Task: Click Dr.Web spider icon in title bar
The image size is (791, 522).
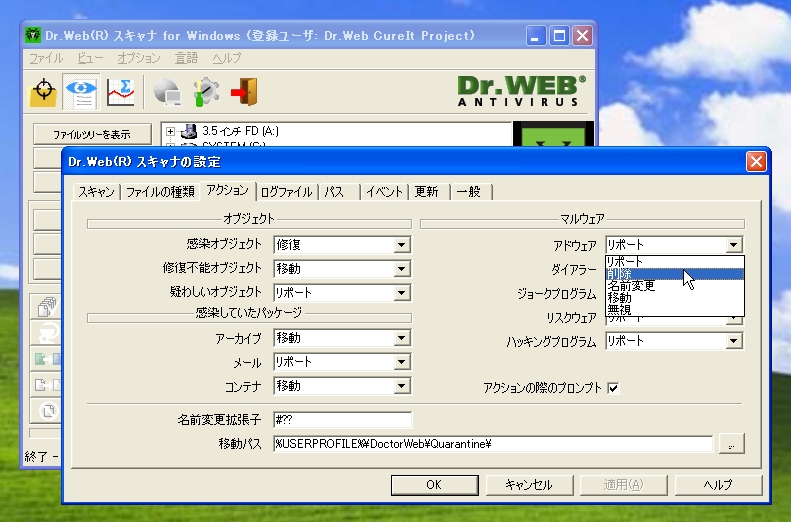Action: 33,35
